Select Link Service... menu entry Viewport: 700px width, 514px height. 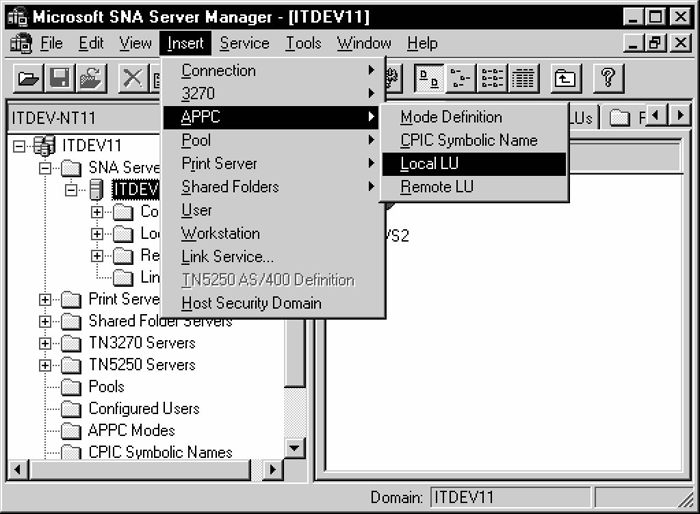tap(227, 257)
